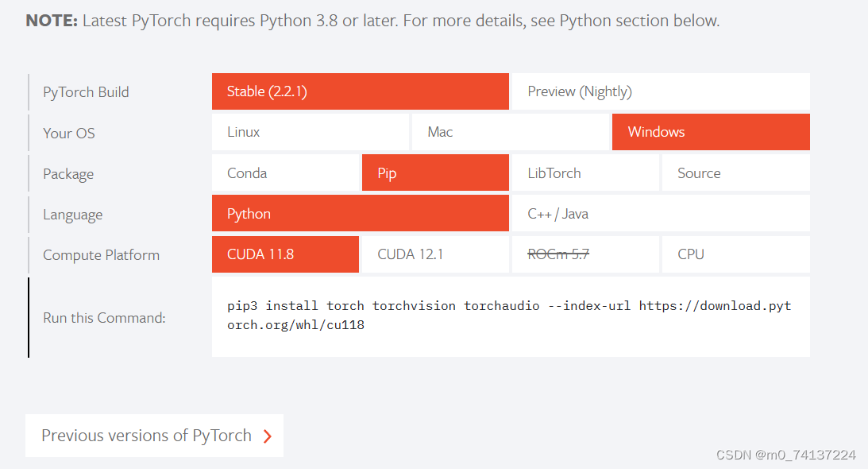This screenshot has width=868, height=469.
Task: Choose C++ / Java as the language
Action: coord(661,213)
